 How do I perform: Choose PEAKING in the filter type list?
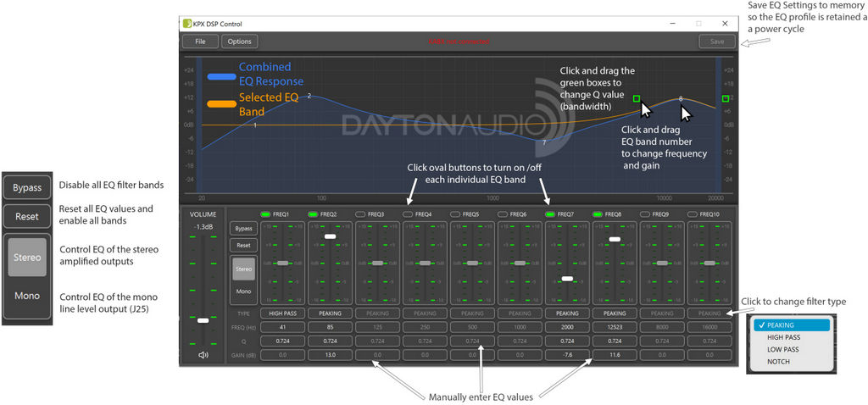tap(792, 325)
